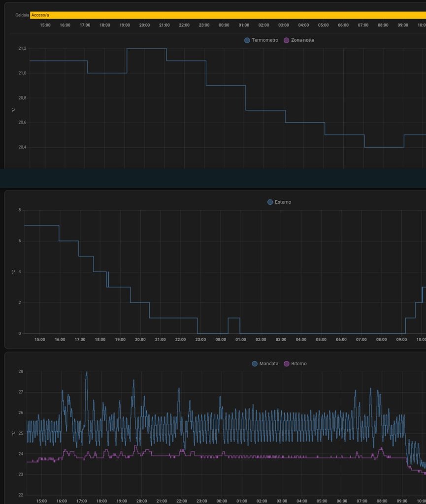Show the struck-through Zona notte series label

(x=302, y=40)
